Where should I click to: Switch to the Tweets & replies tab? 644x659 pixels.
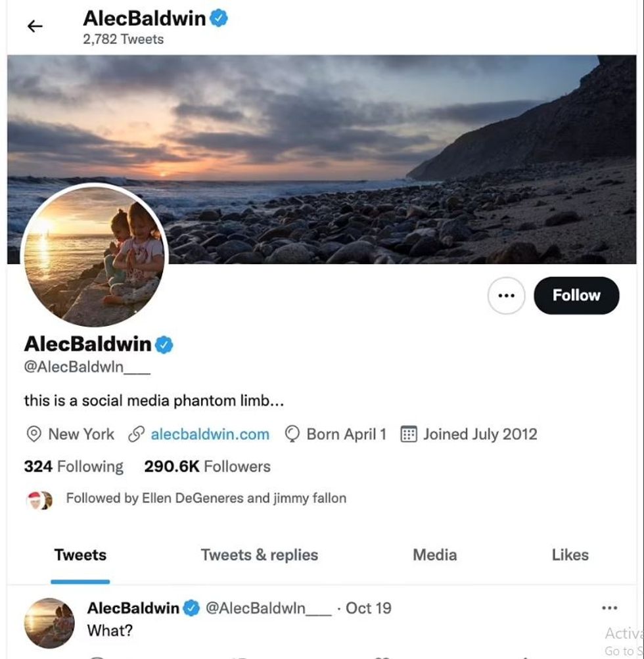[259, 555]
